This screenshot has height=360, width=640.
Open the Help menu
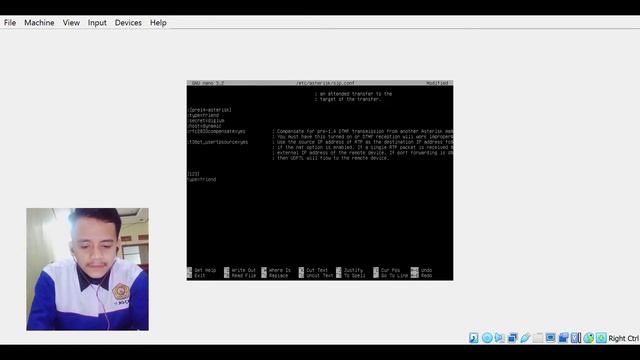point(158,23)
